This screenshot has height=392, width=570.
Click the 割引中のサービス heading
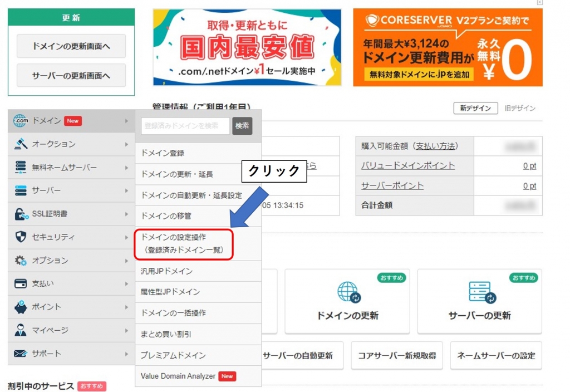tap(41, 386)
